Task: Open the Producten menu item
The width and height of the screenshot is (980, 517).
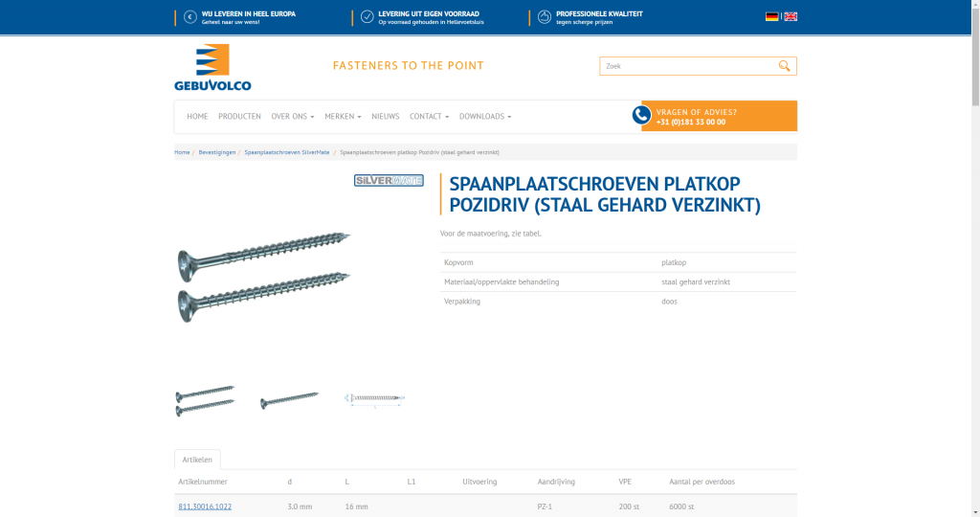Action: 239,116
